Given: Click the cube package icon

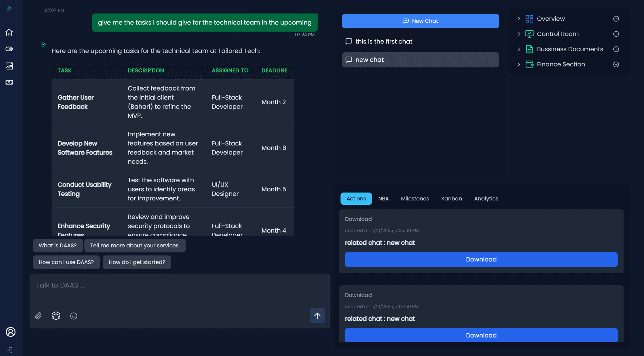Looking at the screenshot, I should click(56, 315).
